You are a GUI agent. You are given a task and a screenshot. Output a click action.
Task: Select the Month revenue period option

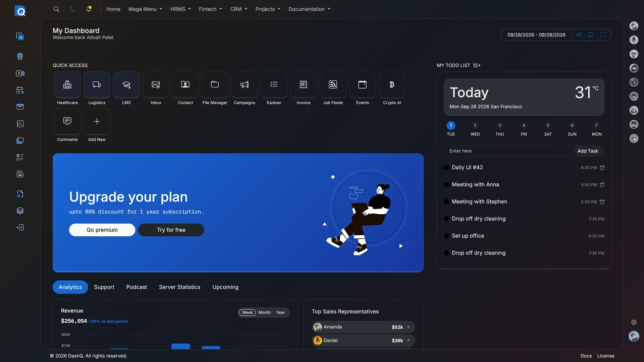pyautogui.click(x=264, y=312)
